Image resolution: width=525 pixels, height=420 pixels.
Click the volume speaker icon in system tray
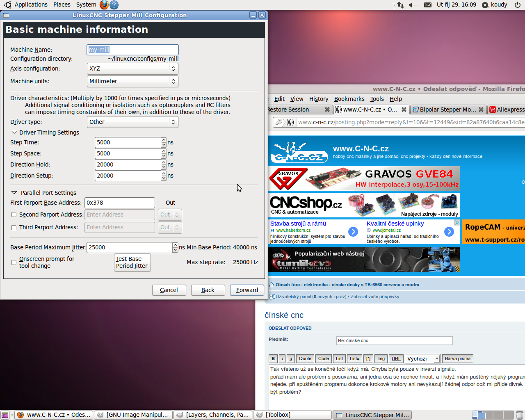click(412, 5)
